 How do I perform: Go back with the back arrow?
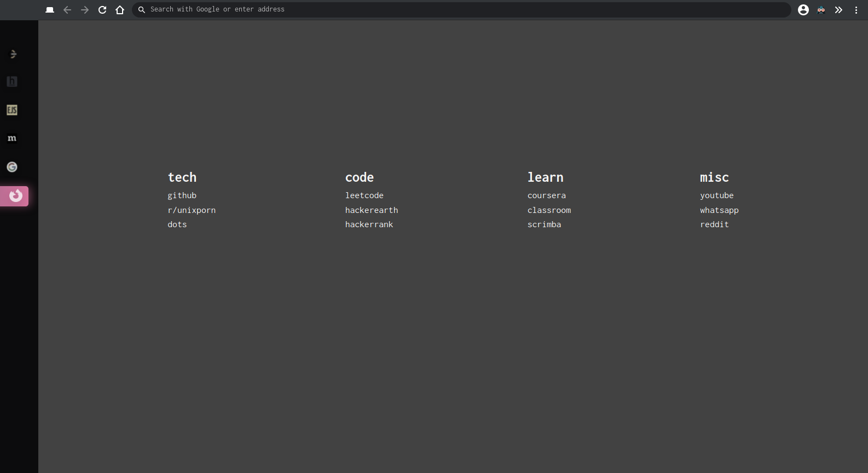click(67, 10)
